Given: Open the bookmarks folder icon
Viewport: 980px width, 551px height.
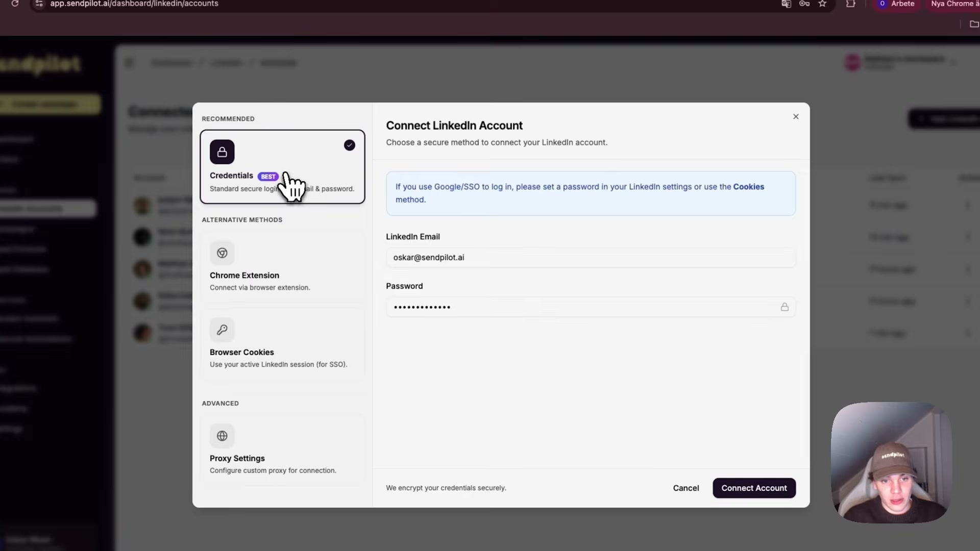Looking at the screenshot, I should tap(974, 24).
